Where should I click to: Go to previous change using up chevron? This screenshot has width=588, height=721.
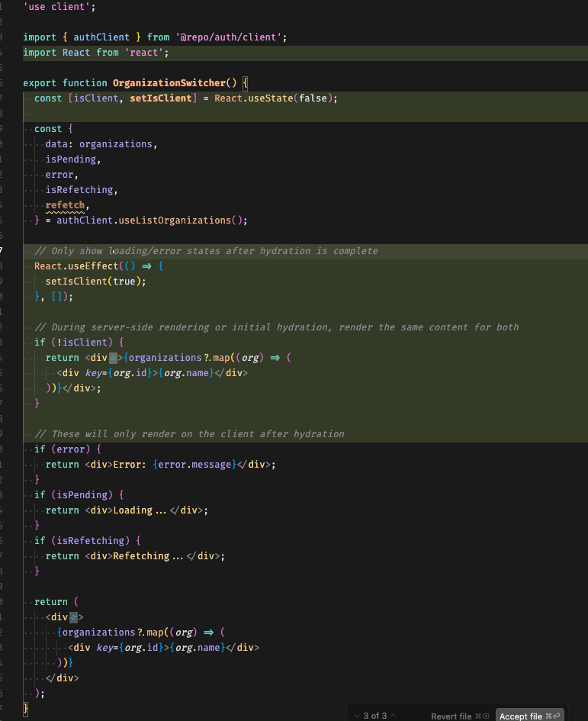point(394,716)
